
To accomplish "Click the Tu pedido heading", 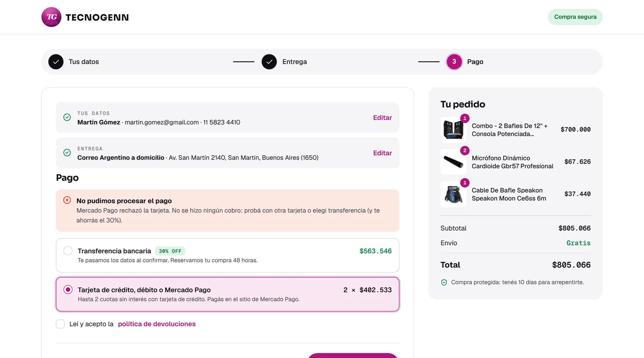I will click(x=463, y=104).
